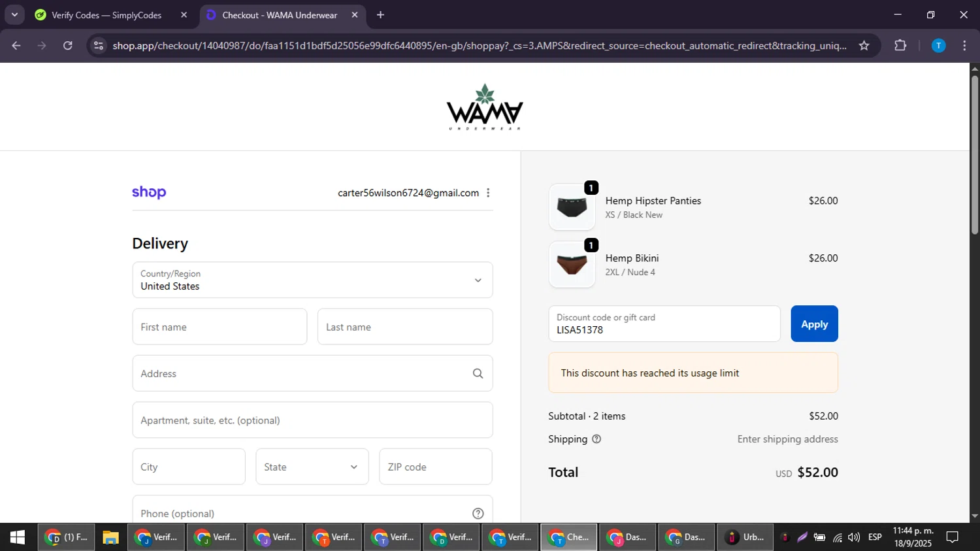
Task: Open the (1) F... Chrome taskbar window
Action: (66, 537)
